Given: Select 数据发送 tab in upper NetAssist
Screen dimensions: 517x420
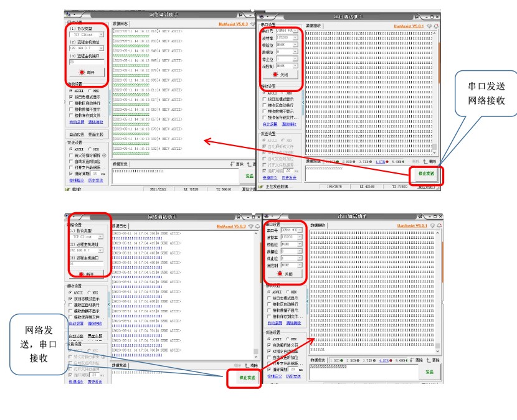Looking at the screenshot, I should (x=120, y=164).
